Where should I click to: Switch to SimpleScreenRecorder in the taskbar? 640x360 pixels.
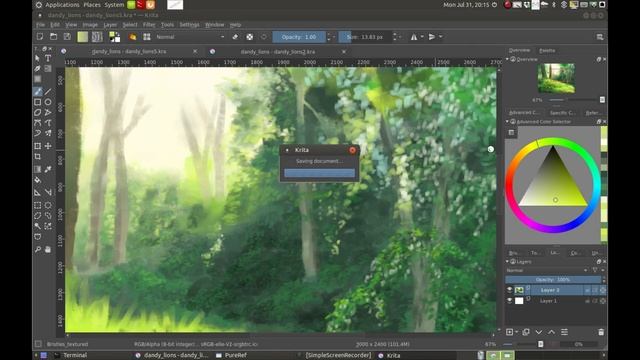tap(338, 356)
